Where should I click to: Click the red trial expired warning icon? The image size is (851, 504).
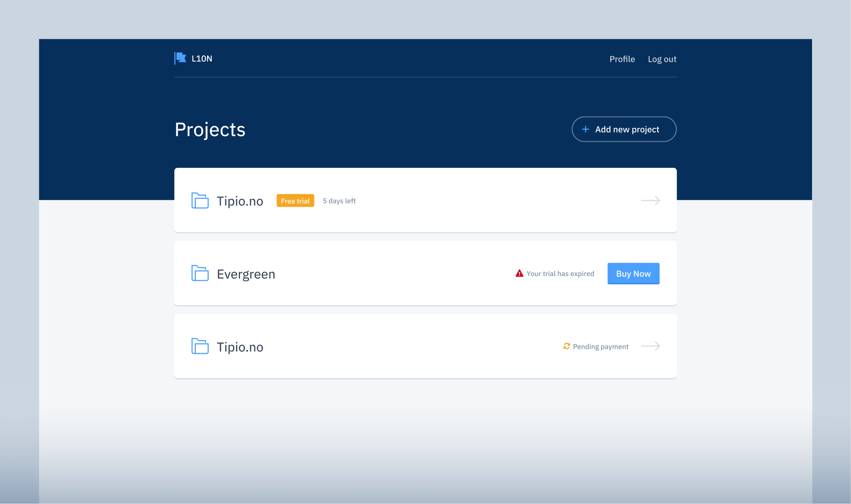point(519,274)
